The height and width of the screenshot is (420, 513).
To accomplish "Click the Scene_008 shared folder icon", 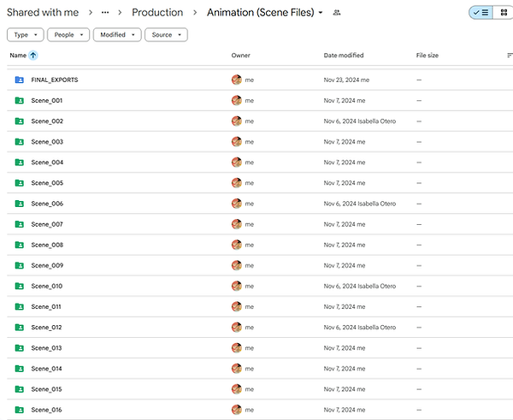I will 20,245.
